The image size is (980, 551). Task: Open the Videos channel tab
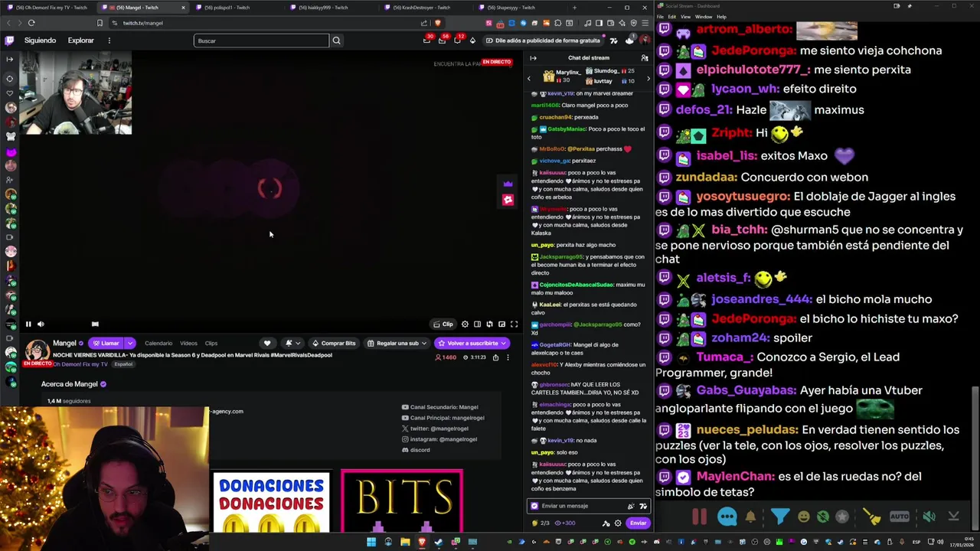pyautogui.click(x=188, y=344)
